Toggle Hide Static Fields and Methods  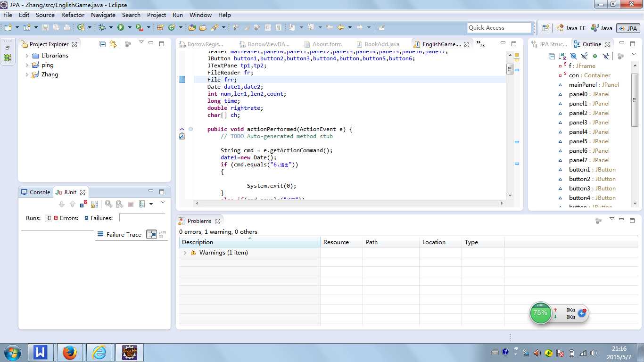(x=584, y=56)
